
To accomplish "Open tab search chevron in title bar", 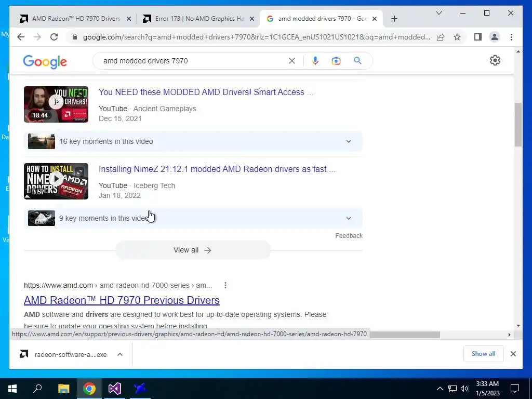I will tap(438, 13).
